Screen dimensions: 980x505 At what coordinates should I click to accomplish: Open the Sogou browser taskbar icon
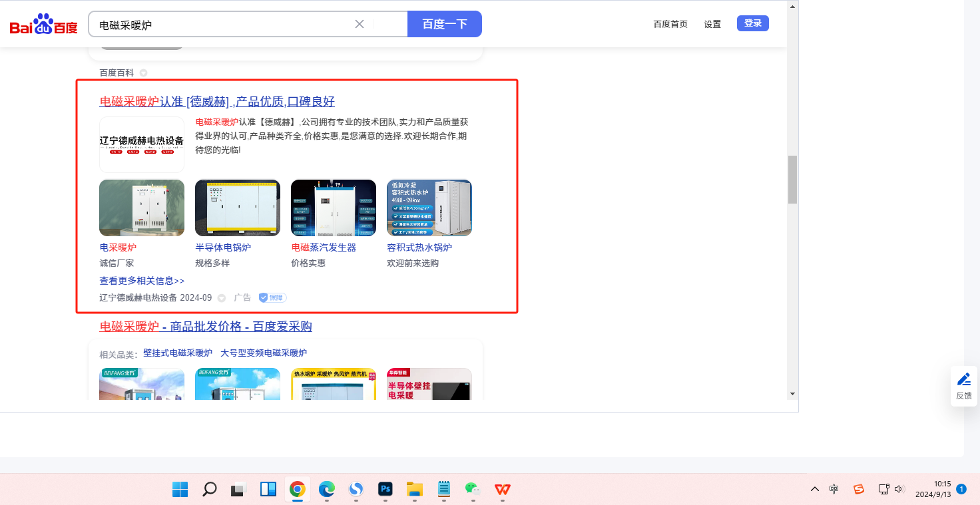(x=356, y=490)
